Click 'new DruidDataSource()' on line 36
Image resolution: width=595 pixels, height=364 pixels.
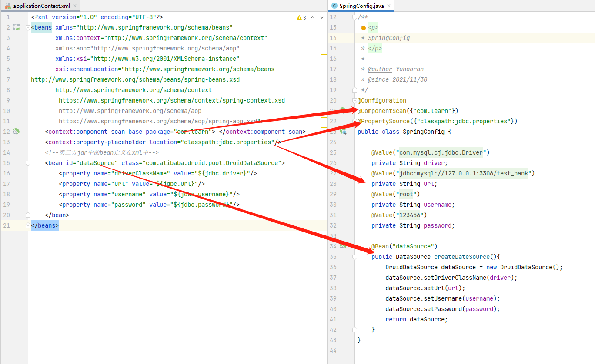pos(523,267)
